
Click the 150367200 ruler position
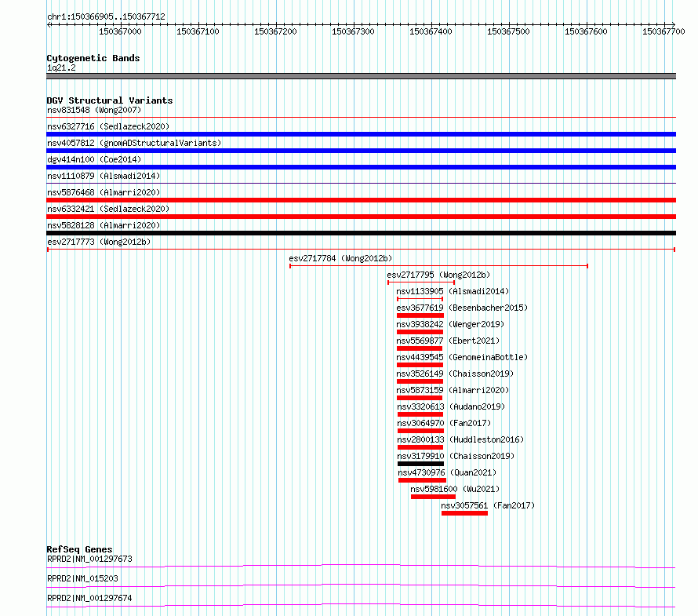coord(275,31)
